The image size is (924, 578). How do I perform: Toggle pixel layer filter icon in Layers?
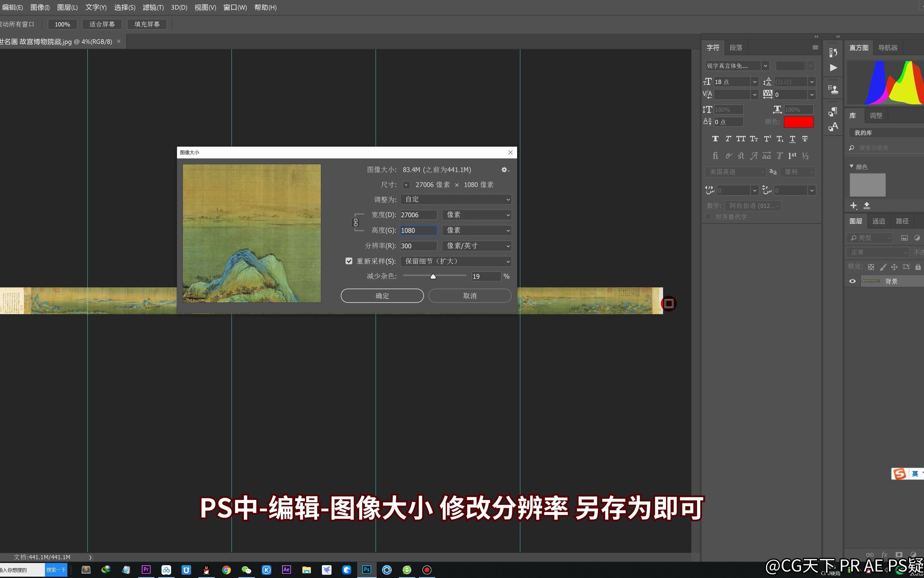[904, 238]
